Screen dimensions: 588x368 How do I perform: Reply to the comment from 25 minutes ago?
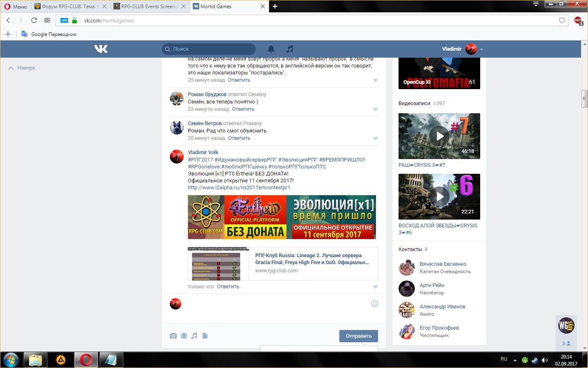(239, 80)
